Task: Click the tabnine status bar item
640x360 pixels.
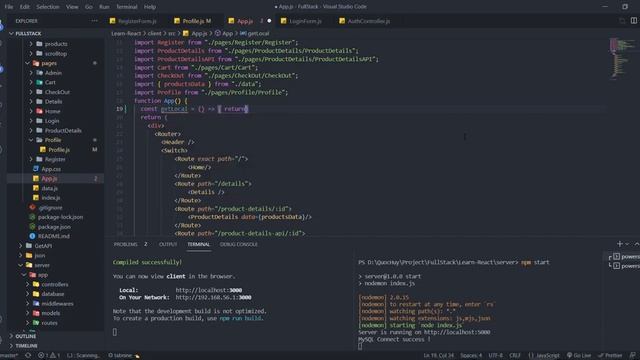Action: click(124, 355)
